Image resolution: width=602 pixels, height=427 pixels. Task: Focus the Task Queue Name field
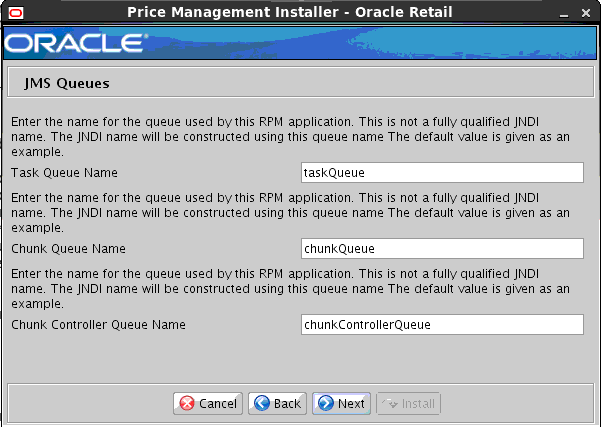442,173
